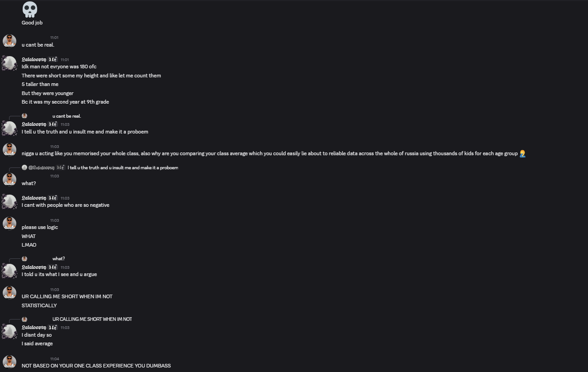Click Lalaloopsy username above 'I disnt day so'
This screenshot has width=588, height=372.
point(34,327)
